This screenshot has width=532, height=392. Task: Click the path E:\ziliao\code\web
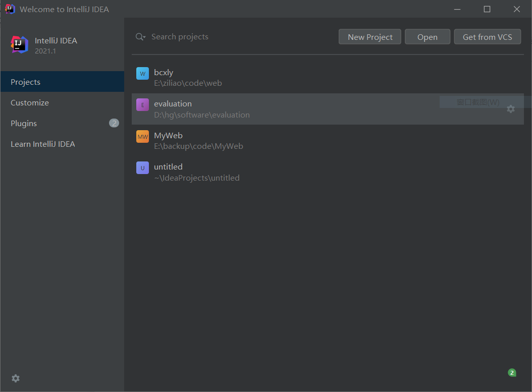pos(188,83)
